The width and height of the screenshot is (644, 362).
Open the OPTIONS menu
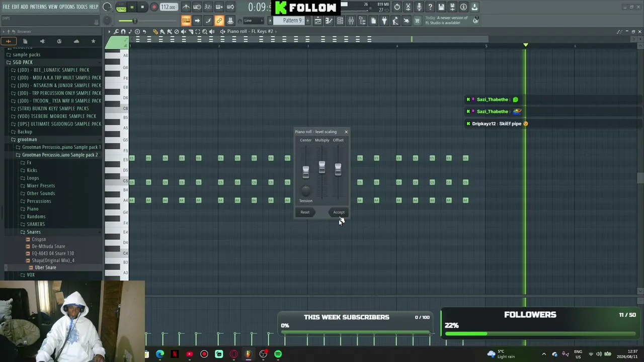67,7
